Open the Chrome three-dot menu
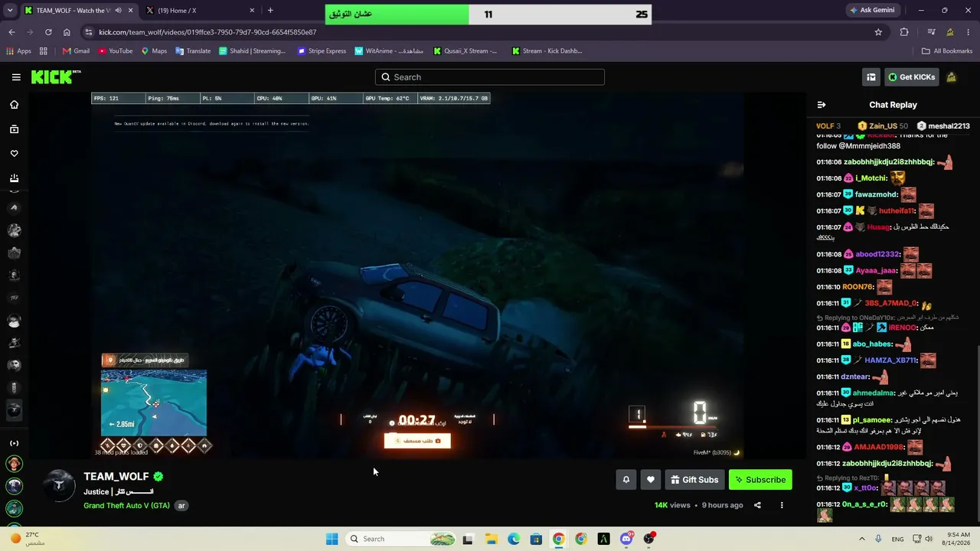 pyautogui.click(x=968, y=32)
